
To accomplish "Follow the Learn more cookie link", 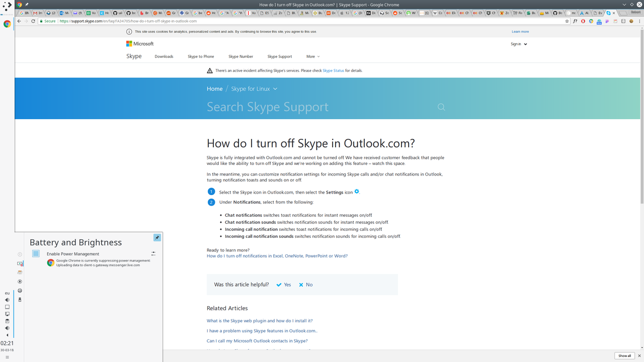I will click(520, 32).
